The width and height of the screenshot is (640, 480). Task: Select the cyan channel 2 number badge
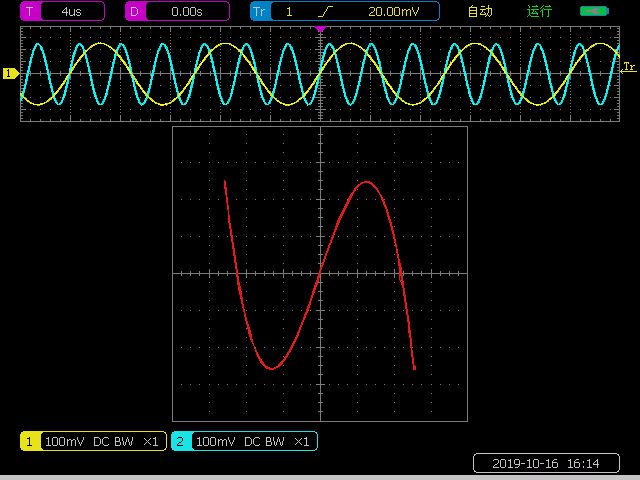pyautogui.click(x=181, y=441)
